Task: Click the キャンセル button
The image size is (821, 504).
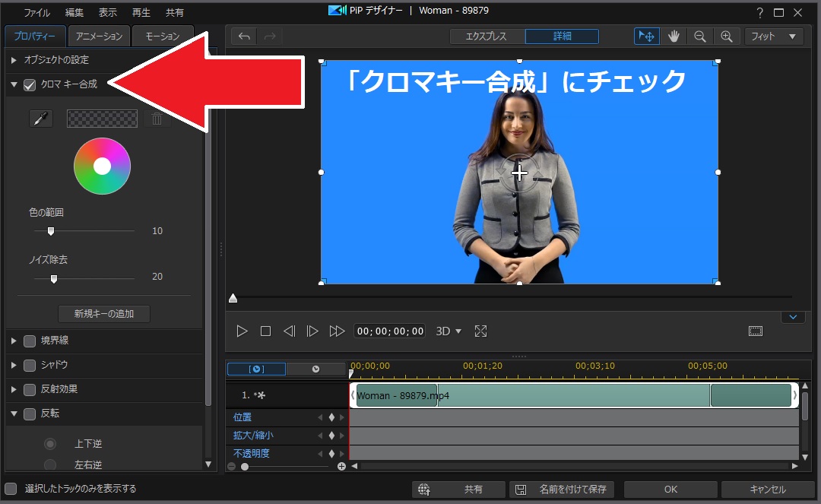Action: click(768, 490)
